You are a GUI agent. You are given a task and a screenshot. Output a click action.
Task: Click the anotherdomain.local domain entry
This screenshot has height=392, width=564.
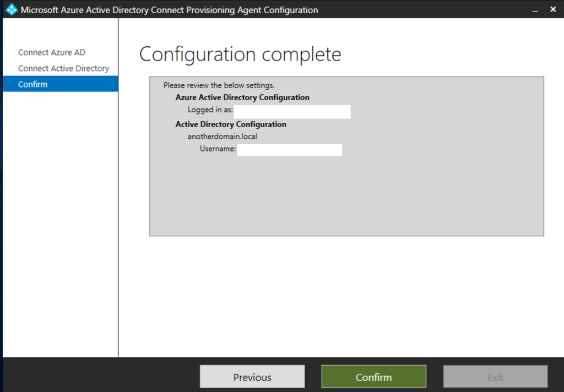222,137
